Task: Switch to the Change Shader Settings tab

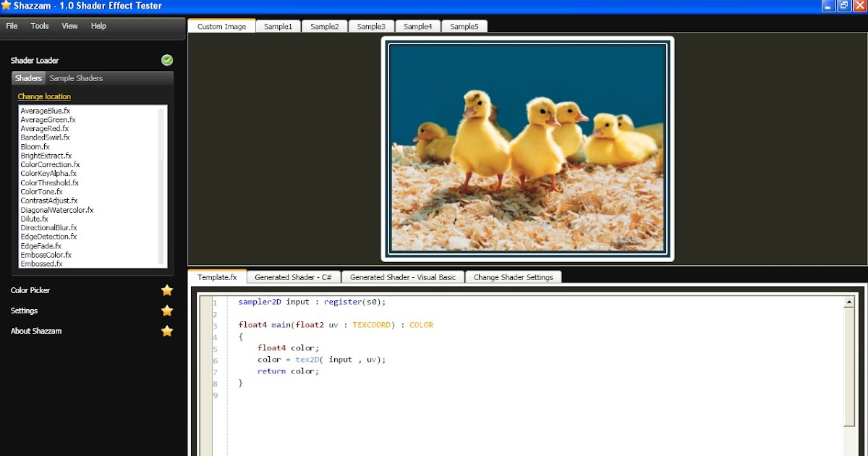Action: pyautogui.click(x=513, y=276)
